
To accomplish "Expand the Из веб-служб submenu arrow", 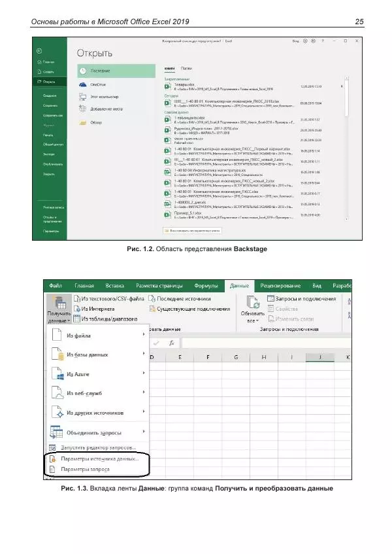I will (x=144, y=392).
